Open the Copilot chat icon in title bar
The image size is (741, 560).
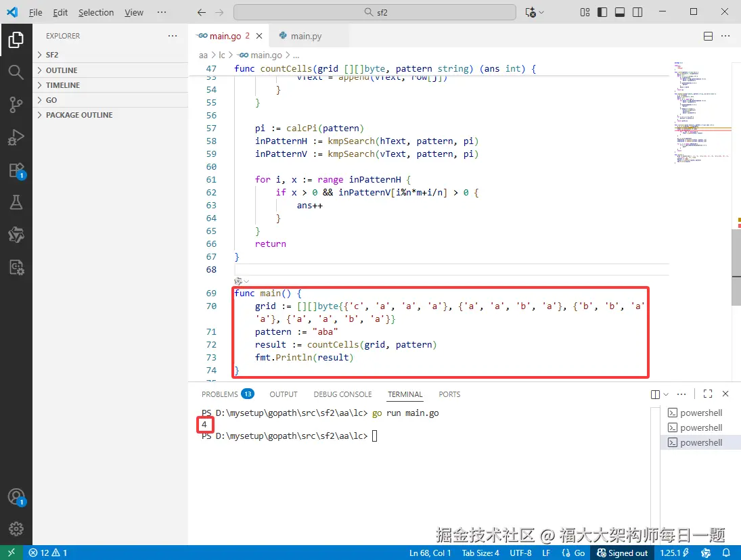(531, 12)
